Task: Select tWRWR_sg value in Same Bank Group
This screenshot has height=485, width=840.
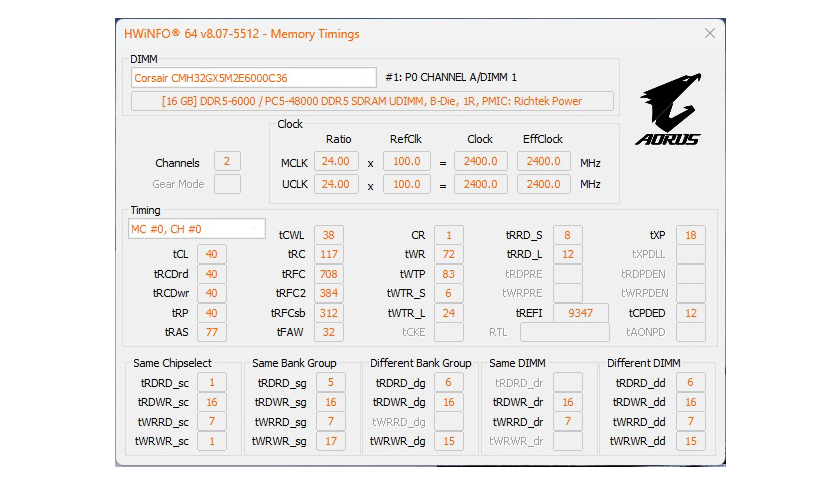Action: [330, 441]
